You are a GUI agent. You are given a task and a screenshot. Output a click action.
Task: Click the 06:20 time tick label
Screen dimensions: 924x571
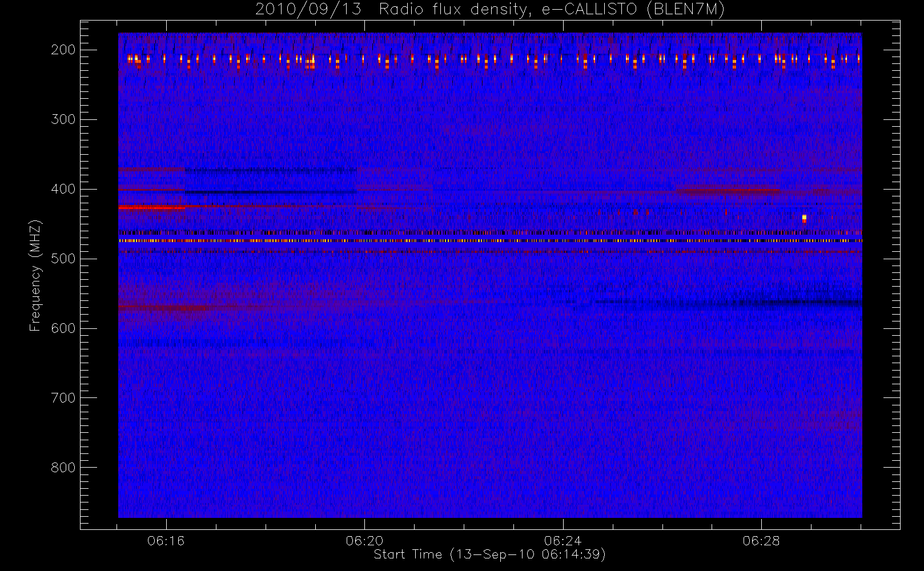tap(364, 541)
